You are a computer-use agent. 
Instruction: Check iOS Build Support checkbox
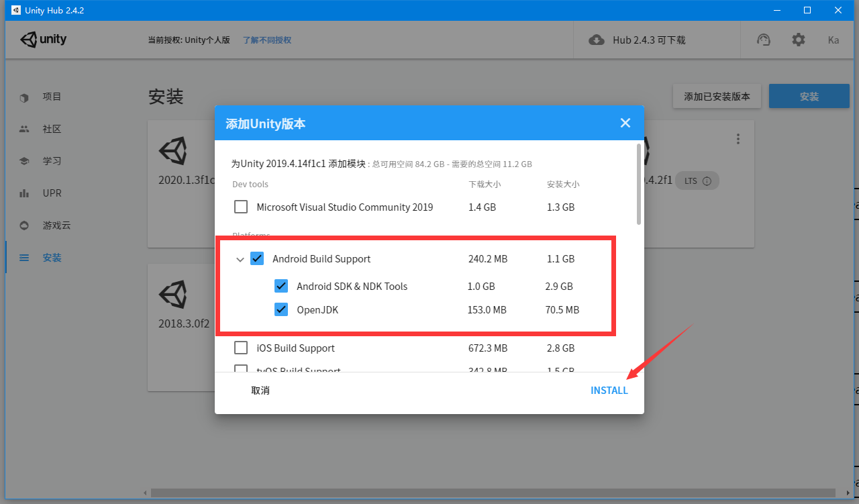pyautogui.click(x=241, y=348)
